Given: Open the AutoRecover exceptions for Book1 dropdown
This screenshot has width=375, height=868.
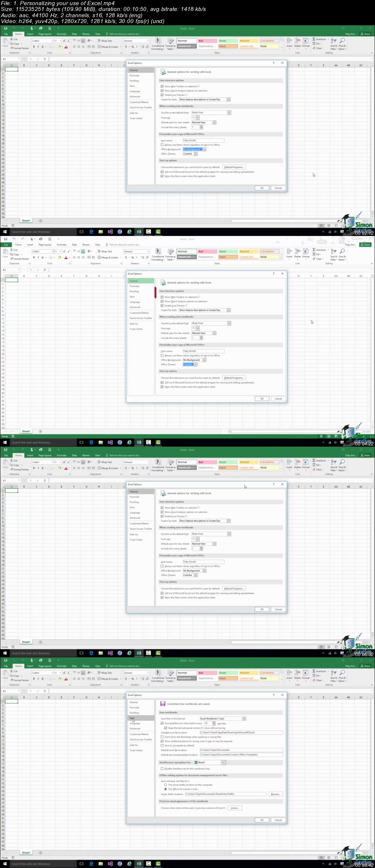Looking at the screenshot, I should point(224,762).
